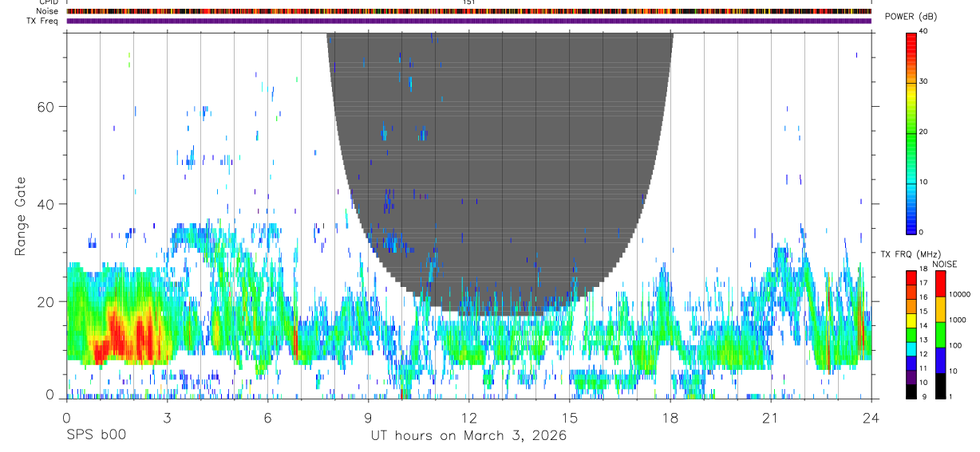The height and width of the screenshot is (452, 980).
Task: Click the Noise strip row label
Action: [x=47, y=11]
